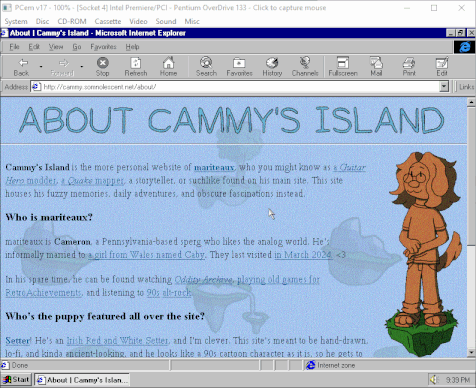Click the status bar page icon beside Done

click(5, 365)
